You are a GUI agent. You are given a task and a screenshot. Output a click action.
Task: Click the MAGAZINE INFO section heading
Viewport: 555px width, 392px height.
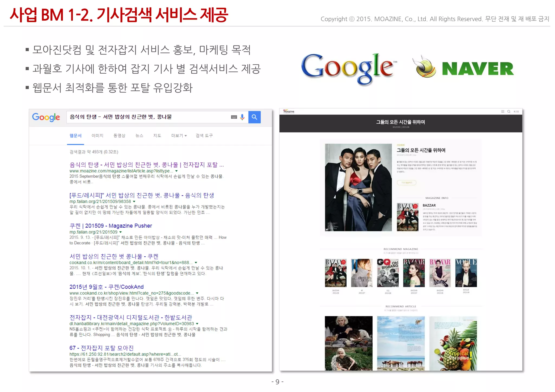point(437,198)
